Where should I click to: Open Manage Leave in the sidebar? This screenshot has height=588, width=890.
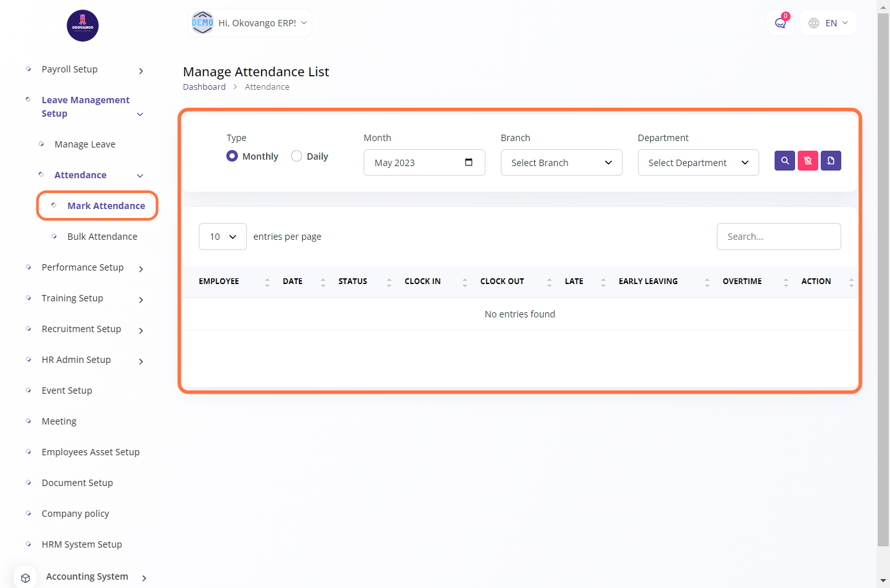85,144
